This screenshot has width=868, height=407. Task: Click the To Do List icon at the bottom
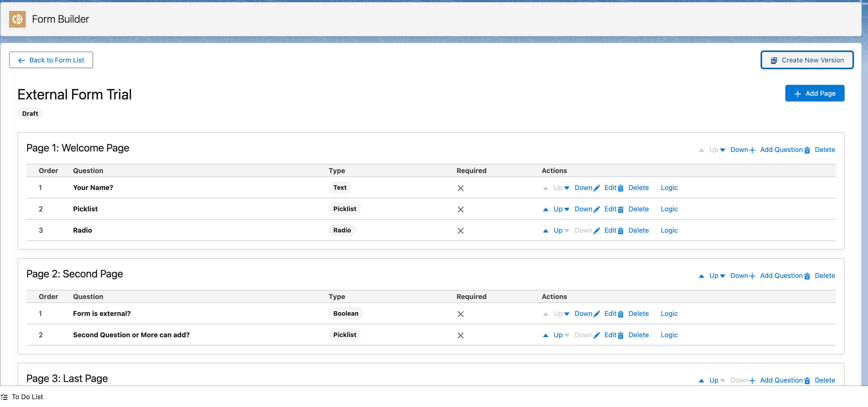tap(5, 397)
